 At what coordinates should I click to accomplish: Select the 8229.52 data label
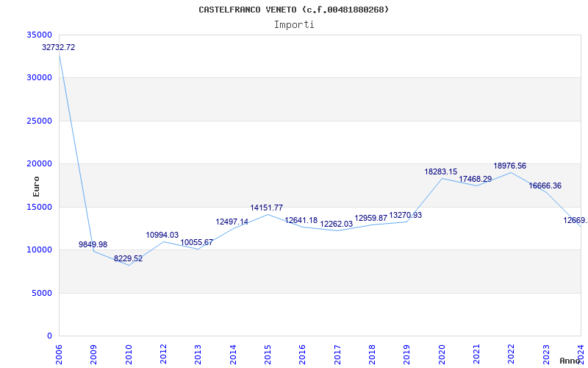click(128, 258)
